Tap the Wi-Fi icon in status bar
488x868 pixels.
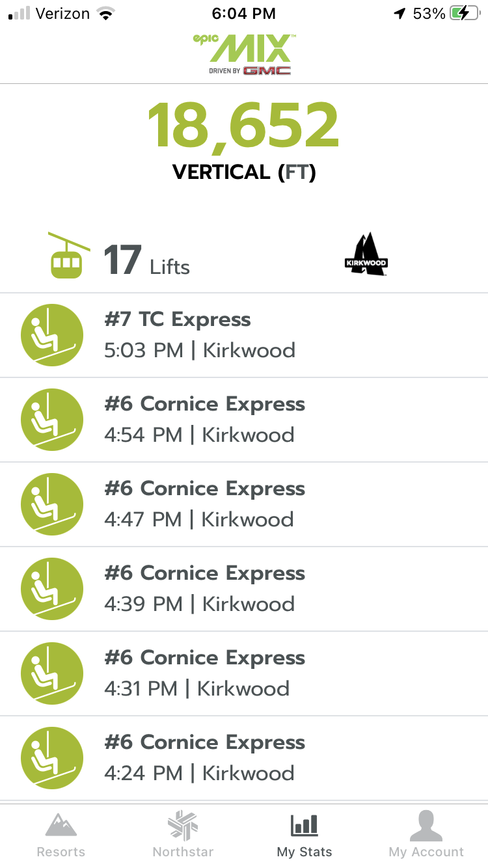tap(104, 13)
